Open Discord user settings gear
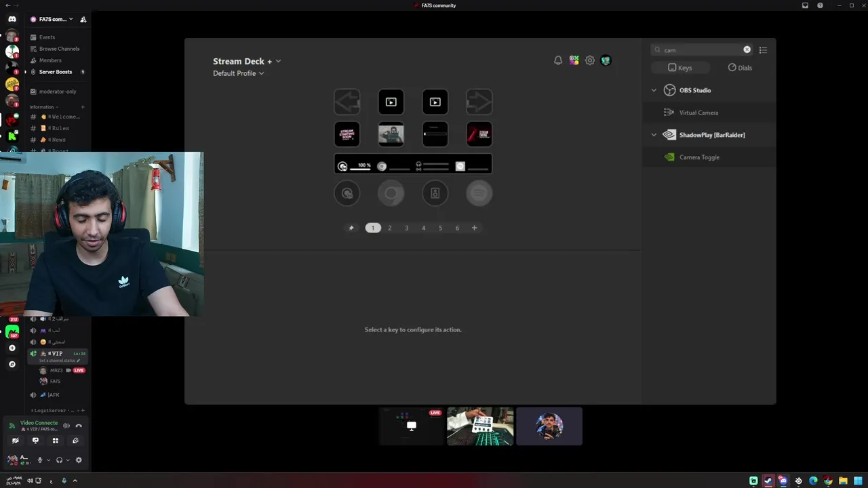868x488 pixels. (79, 460)
